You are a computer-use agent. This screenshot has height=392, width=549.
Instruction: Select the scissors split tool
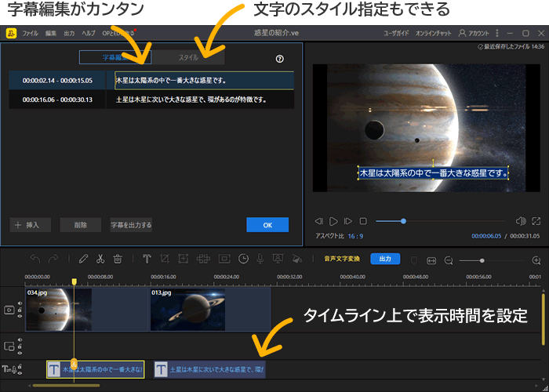[100, 259]
